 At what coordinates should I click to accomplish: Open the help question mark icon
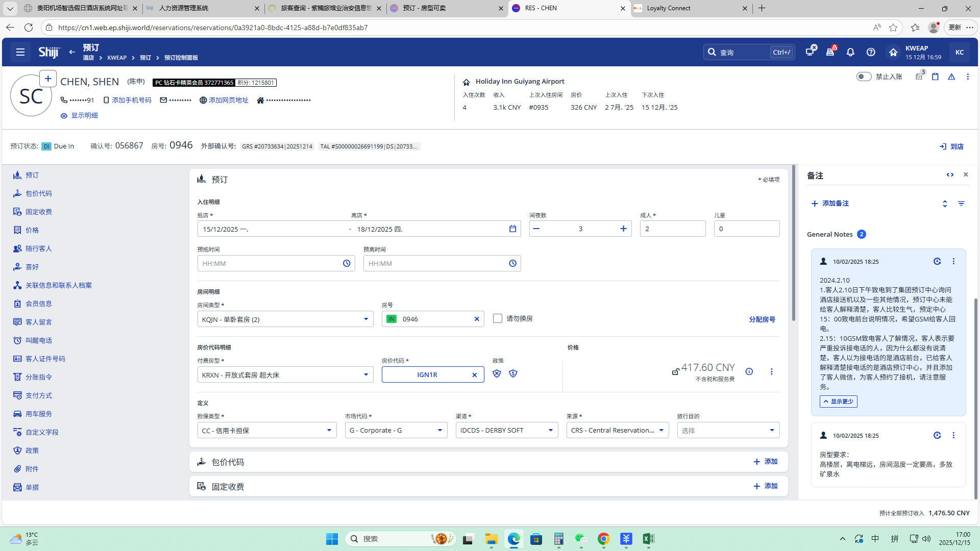[871, 52]
